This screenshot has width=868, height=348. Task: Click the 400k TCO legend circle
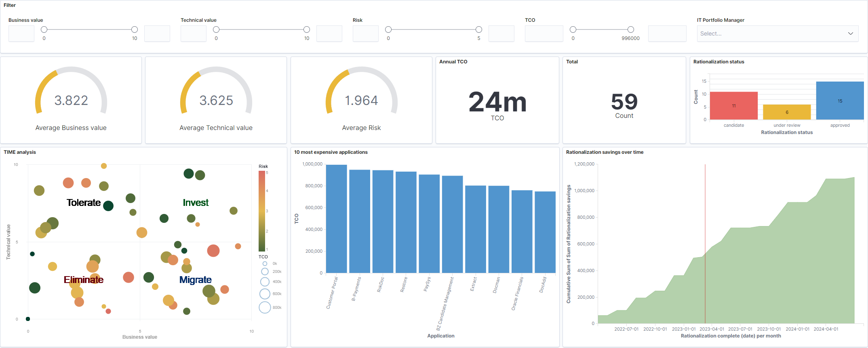coord(265,282)
